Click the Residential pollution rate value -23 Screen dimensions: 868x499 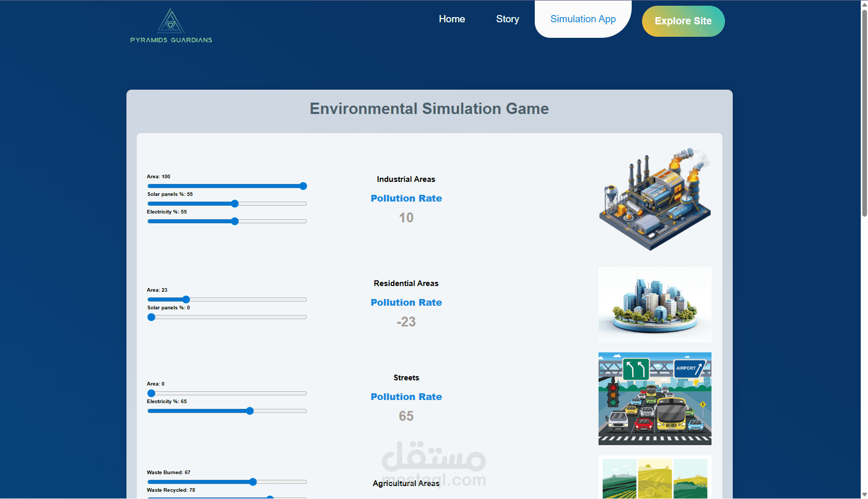pyautogui.click(x=406, y=322)
